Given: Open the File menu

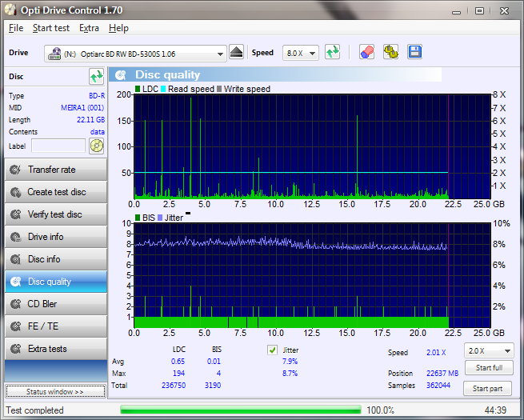Looking at the screenshot, I should point(16,28).
